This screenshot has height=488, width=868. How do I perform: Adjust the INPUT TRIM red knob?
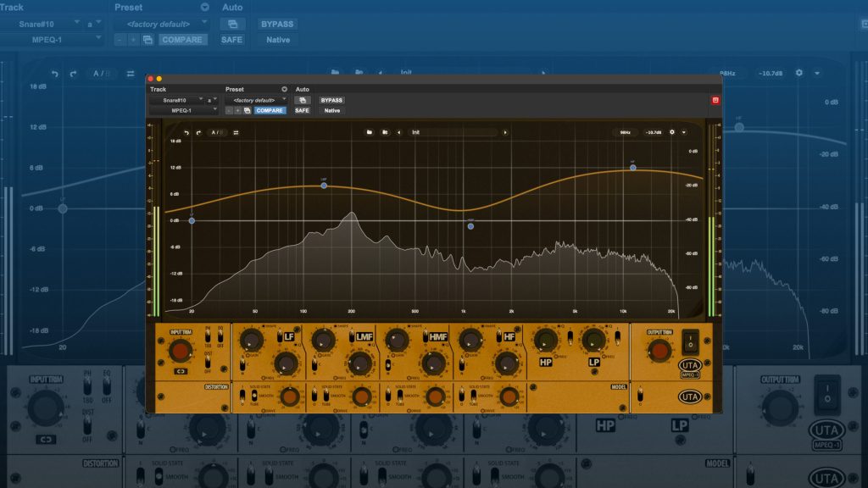(x=180, y=350)
